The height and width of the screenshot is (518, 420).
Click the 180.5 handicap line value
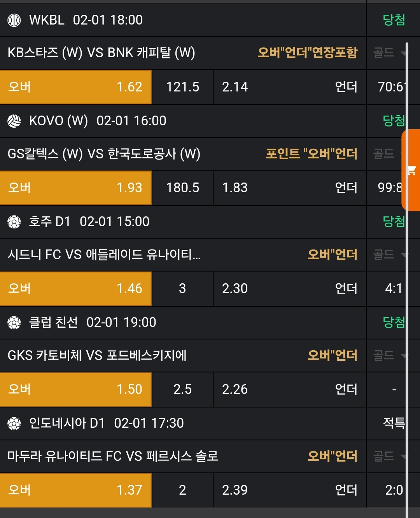click(x=182, y=188)
